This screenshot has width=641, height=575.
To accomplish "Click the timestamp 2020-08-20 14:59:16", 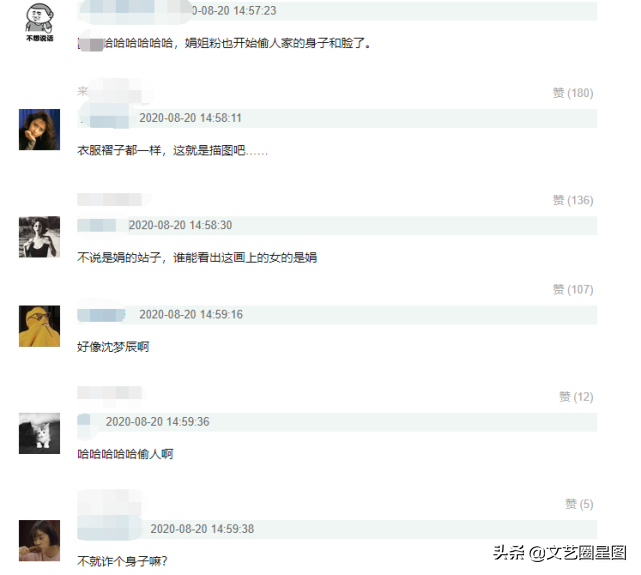I will (191, 315).
